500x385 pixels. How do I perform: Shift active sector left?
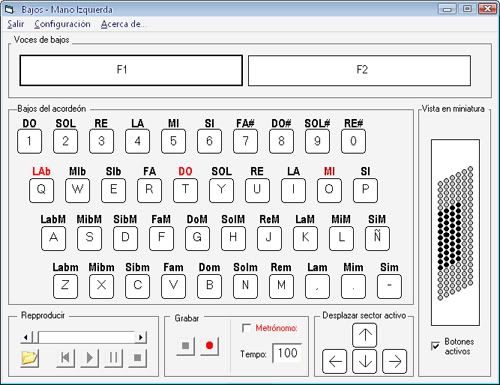pyautogui.click(x=335, y=361)
